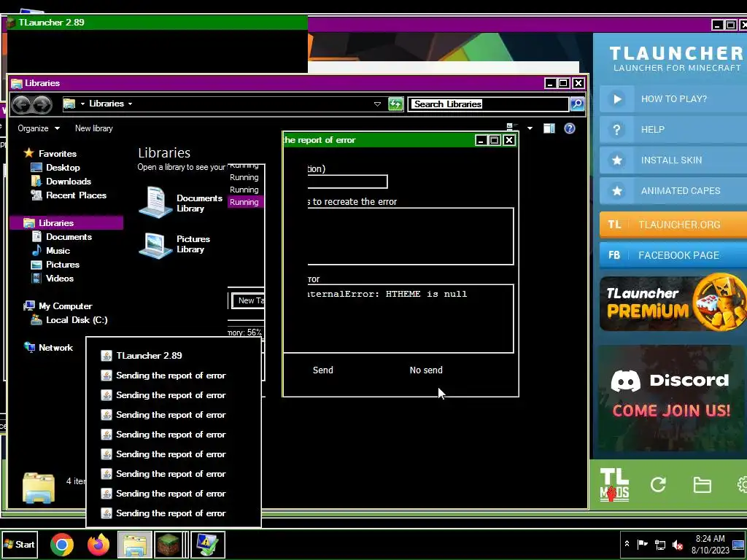Select Music in sidebar tree
Image resolution: width=747 pixels, height=560 pixels.
tap(51, 251)
